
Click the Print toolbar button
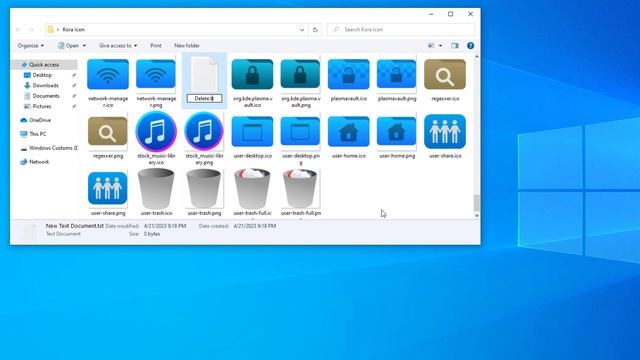click(156, 46)
